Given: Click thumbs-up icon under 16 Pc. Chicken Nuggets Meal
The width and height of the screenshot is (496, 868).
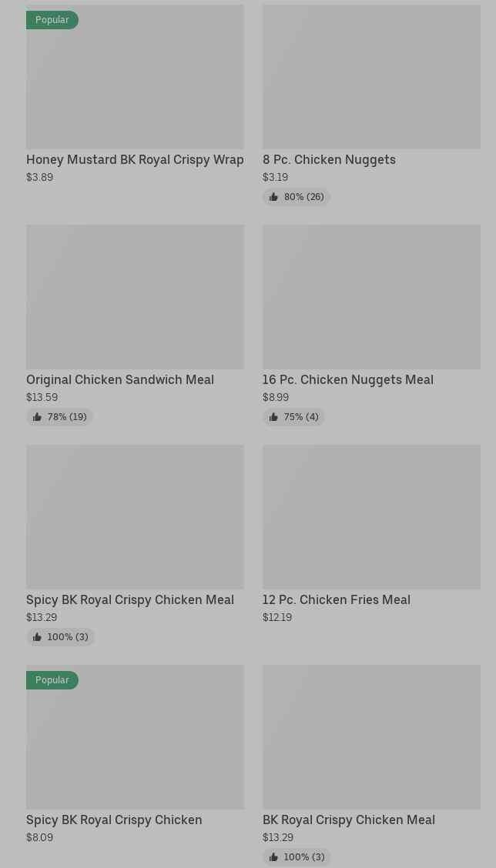Looking at the screenshot, I should click(x=273, y=417).
